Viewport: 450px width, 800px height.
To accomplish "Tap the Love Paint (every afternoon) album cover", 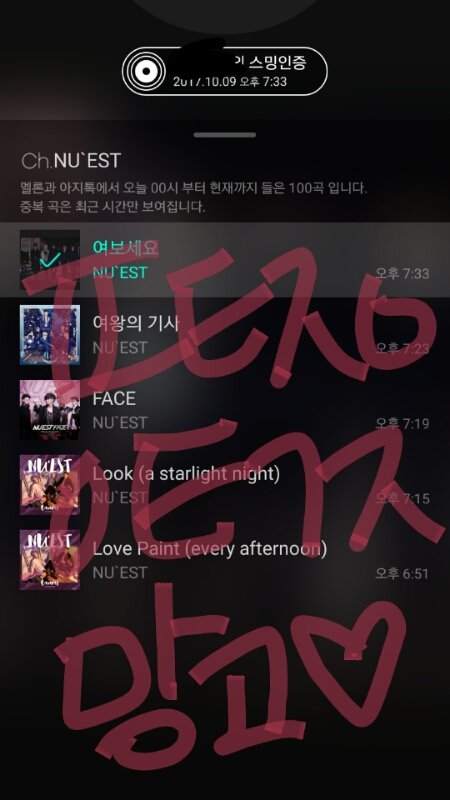I will [x=50, y=560].
